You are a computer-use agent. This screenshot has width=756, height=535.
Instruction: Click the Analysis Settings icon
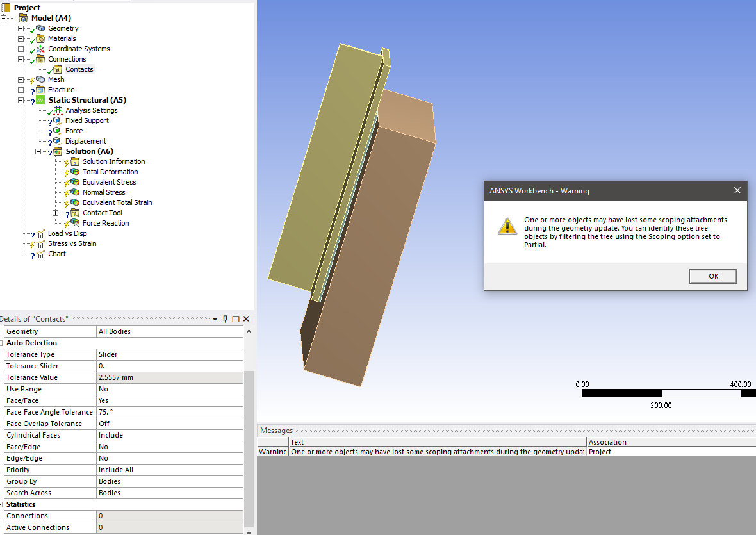58,110
